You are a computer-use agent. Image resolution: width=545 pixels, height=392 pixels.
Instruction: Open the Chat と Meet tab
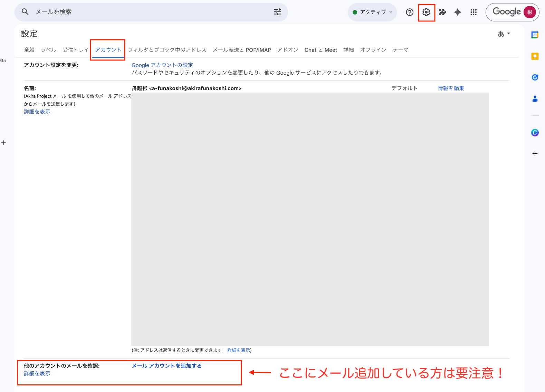click(x=321, y=50)
